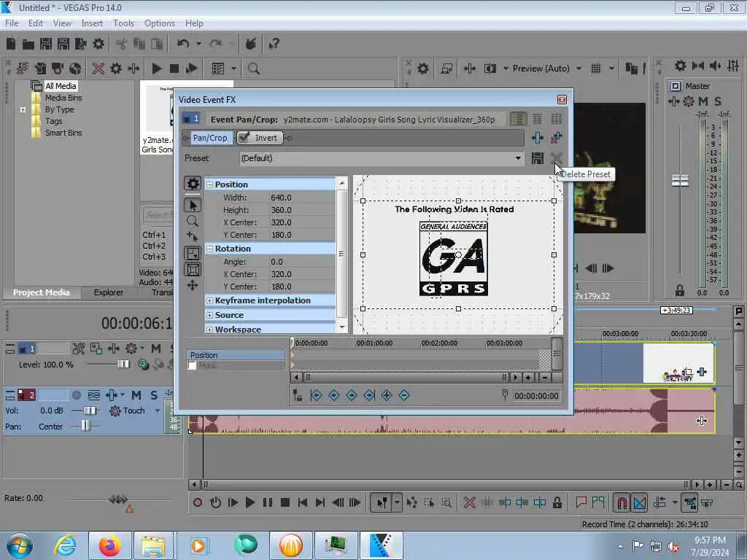Open the Edit tool selector dropdown arrow in transport bar
The height and width of the screenshot is (560, 747).
click(x=397, y=502)
